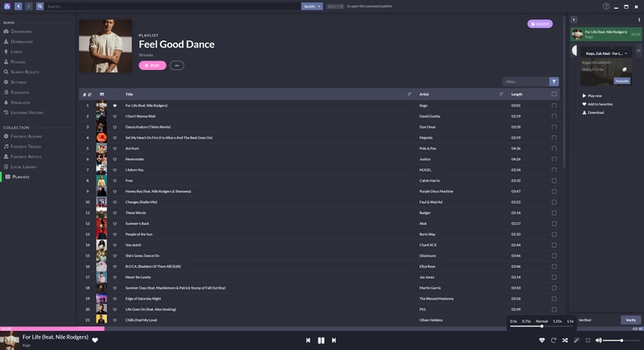Image resolution: width=644 pixels, height=350 pixels.
Task: Choose Play now in queue popup
Action: (592, 95)
